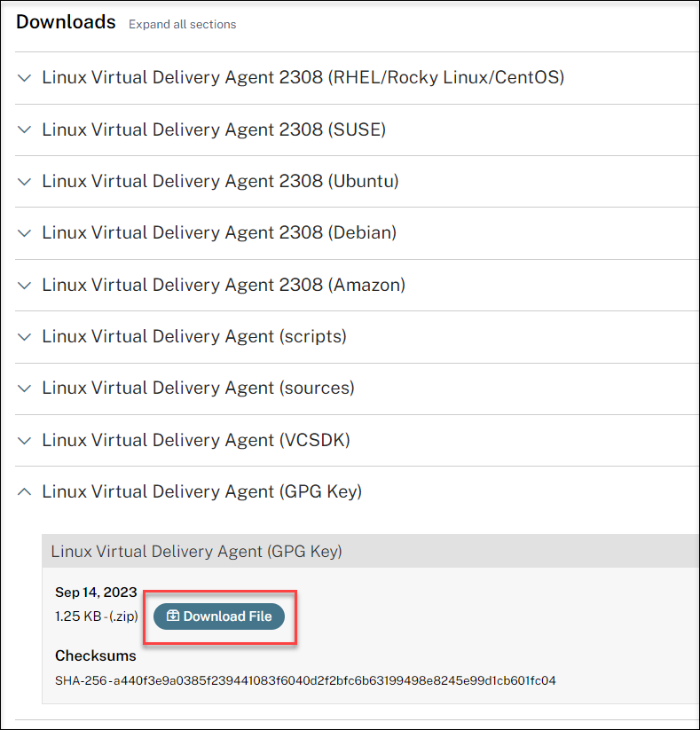This screenshot has width=700, height=730.
Task: Expand the Amazon section chevron
Action: tap(25, 286)
